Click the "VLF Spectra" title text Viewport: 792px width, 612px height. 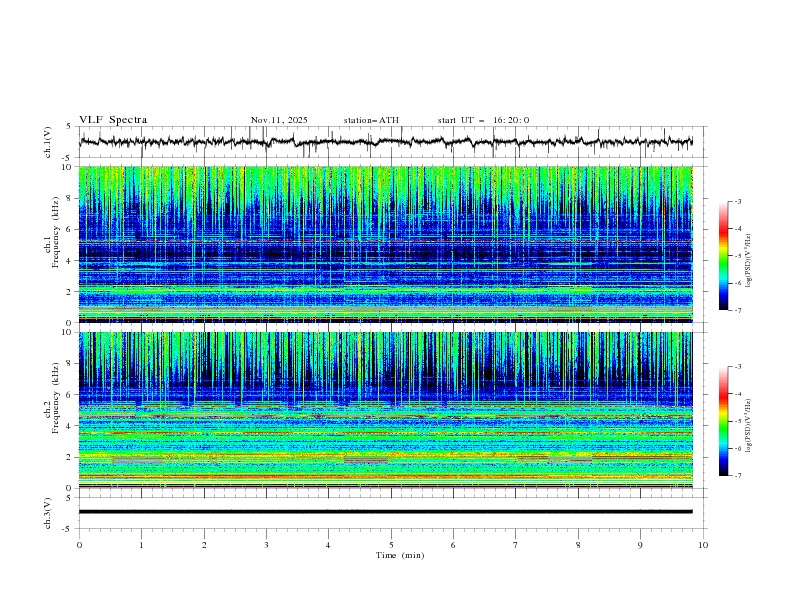[x=113, y=120]
